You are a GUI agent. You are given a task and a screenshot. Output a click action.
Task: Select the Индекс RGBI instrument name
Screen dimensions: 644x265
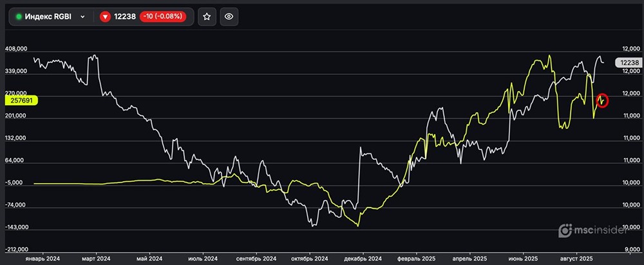click(48, 17)
